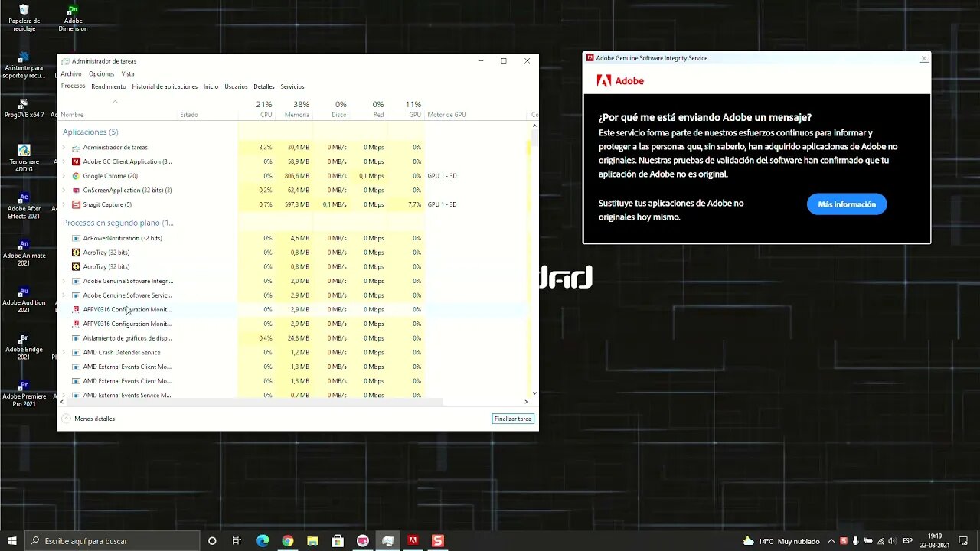Screen dimensions: 980x551
Task: Sort processes by the Memoria column
Action: pyautogui.click(x=294, y=109)
